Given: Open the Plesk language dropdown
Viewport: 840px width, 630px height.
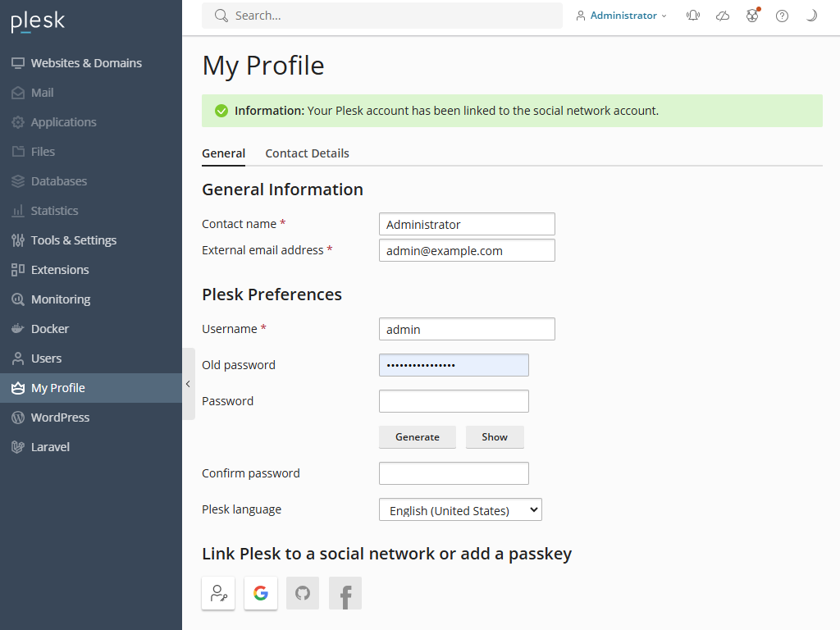Looking at the screenshot, I should point(460,509).
